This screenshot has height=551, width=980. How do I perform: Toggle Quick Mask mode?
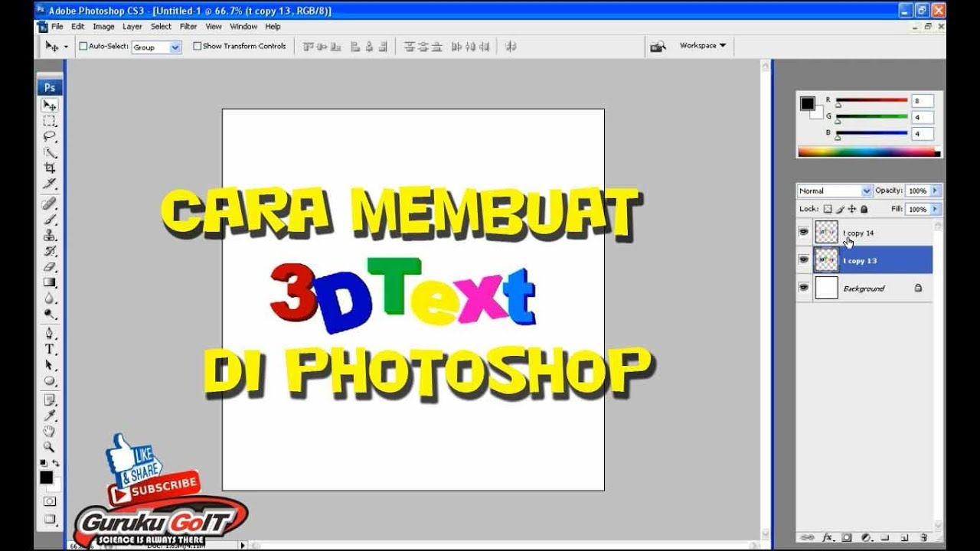50,502
